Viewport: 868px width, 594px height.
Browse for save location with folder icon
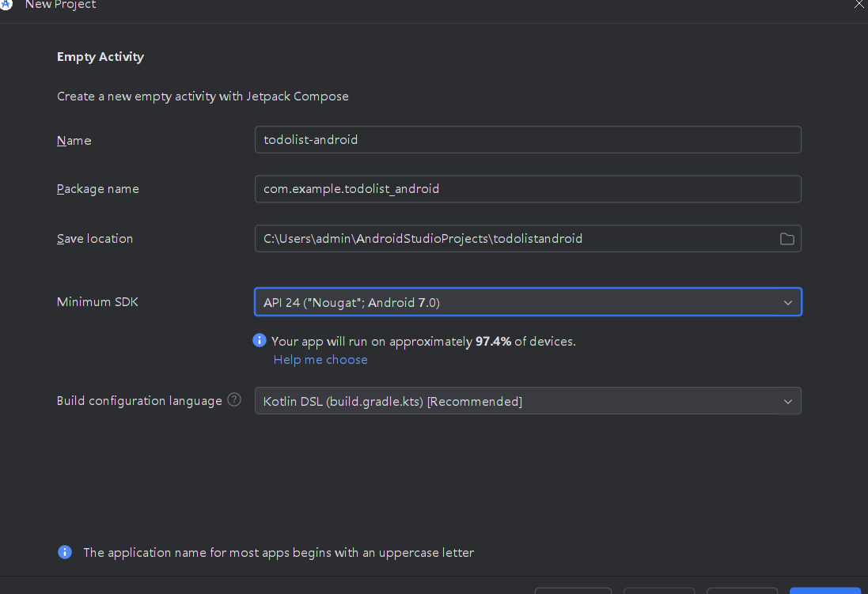(x=787, y=239)
